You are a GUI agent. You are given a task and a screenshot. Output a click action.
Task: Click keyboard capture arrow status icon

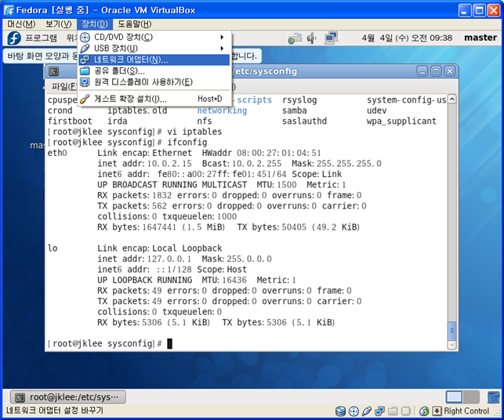437,411
